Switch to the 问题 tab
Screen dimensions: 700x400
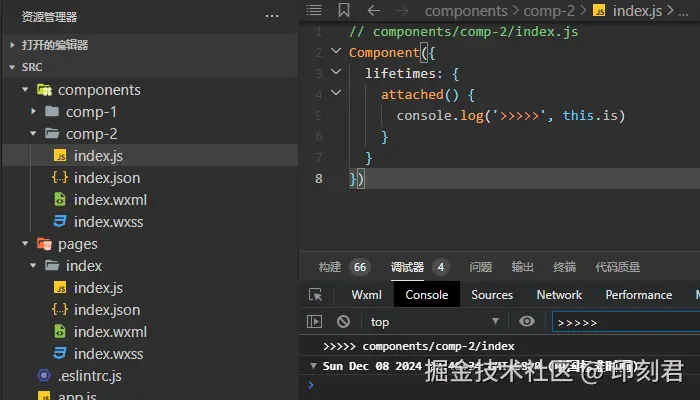click(481, 267)
